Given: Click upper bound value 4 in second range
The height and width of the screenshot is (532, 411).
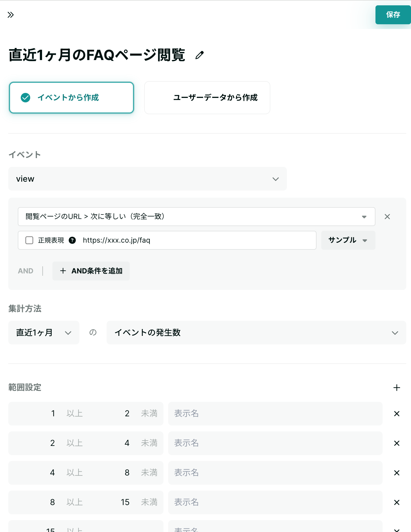Looking at the screenshot, I should (x=127, y=443).
